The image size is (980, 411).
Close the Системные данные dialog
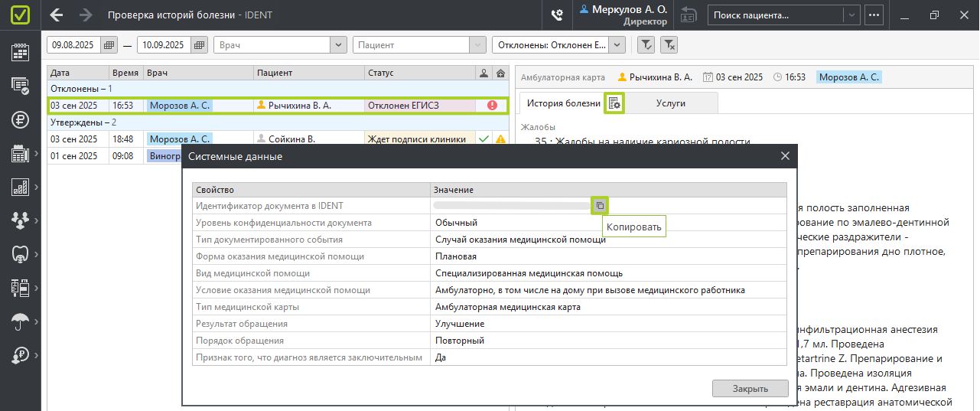tap(785, 156)
